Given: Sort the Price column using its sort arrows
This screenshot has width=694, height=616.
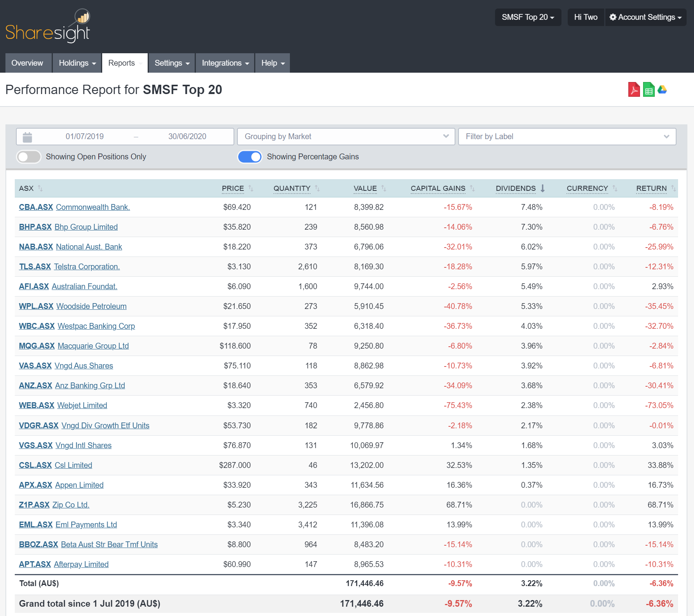Looking at the screenshot, I should [250, 188].
